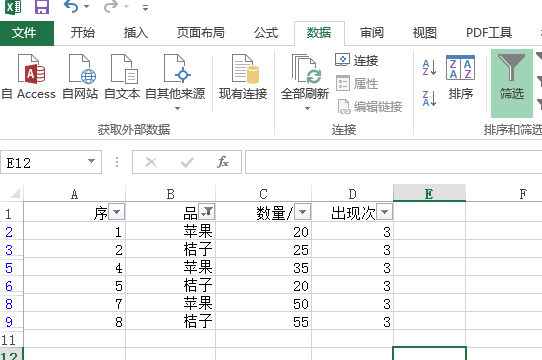Select the 数据 ribbon tab
The image size is (542, 360).
pyautogui.click(x=319, y=33)
